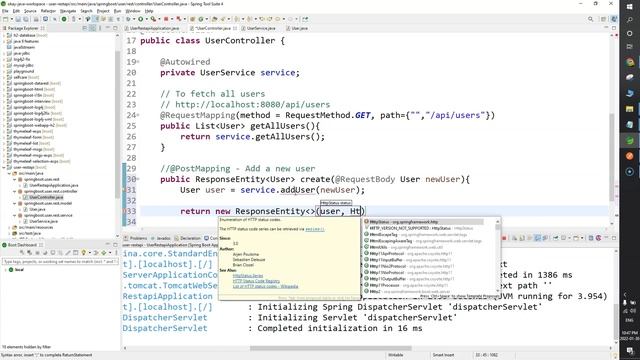The width and height of the screenshot is (640, 360).
Task: Click autocomplete list vertical scrollbar
Action: point(498,255)
